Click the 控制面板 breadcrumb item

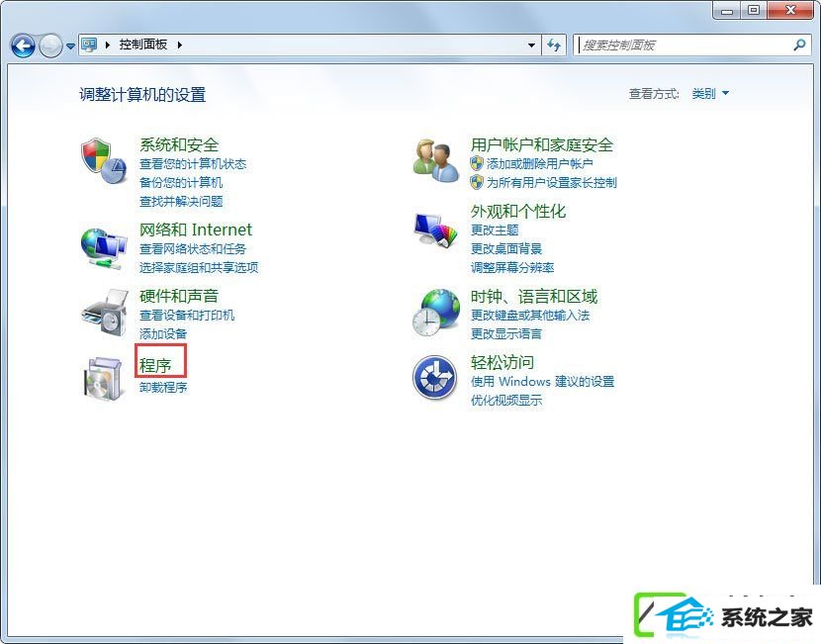click(x=143, y=45)
